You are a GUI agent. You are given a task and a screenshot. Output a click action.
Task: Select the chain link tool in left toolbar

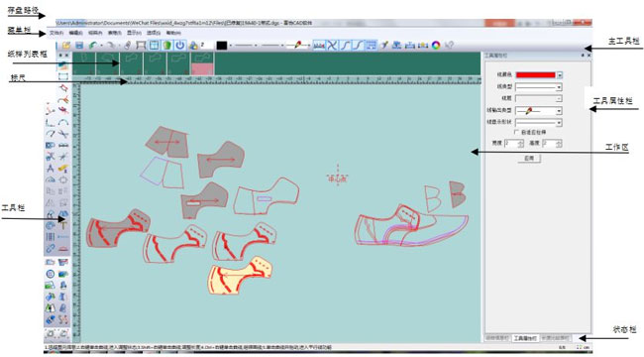click(51, 249)
